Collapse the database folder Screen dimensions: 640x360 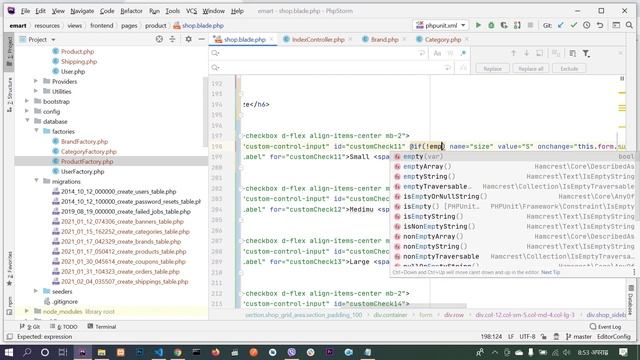coord(27,121)
